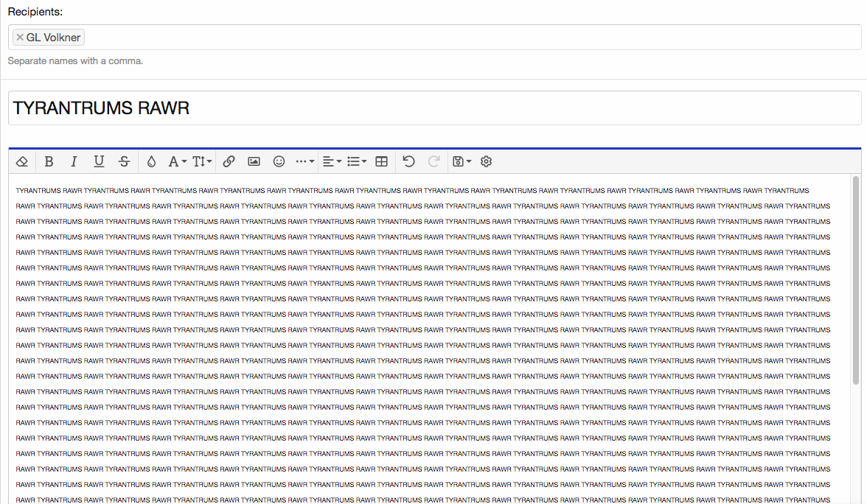Open the font size dropdown
Viewport: 867px width, 504px height.
point(202,161)
